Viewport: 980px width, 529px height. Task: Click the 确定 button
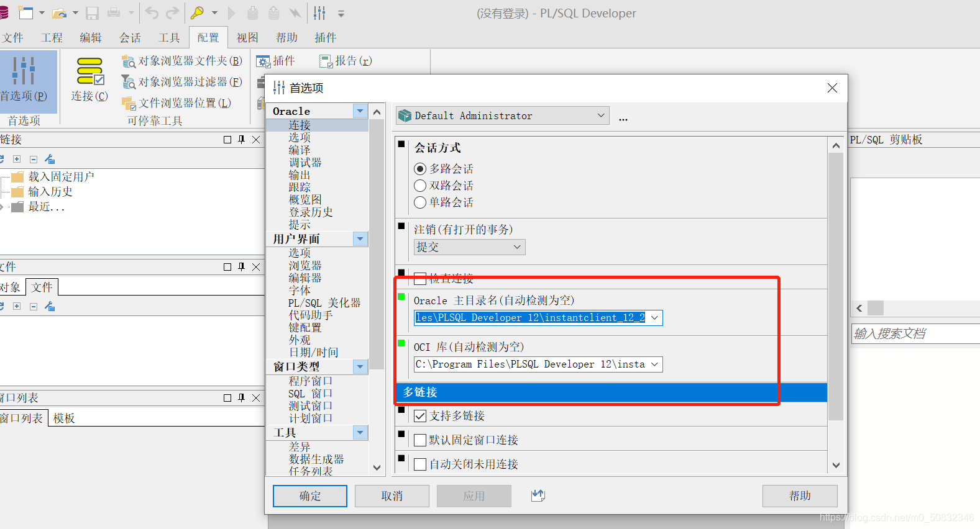click(310, 496)
